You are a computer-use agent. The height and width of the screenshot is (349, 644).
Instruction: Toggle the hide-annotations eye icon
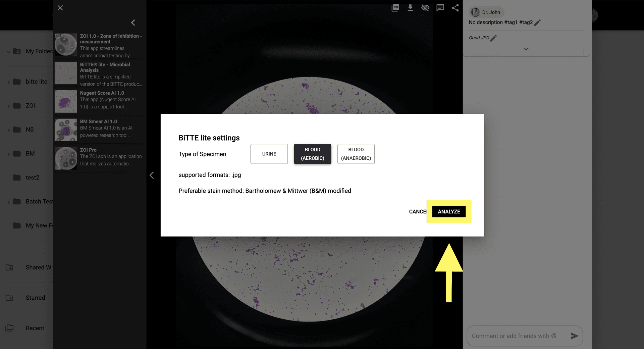click(x=425, y=7)
